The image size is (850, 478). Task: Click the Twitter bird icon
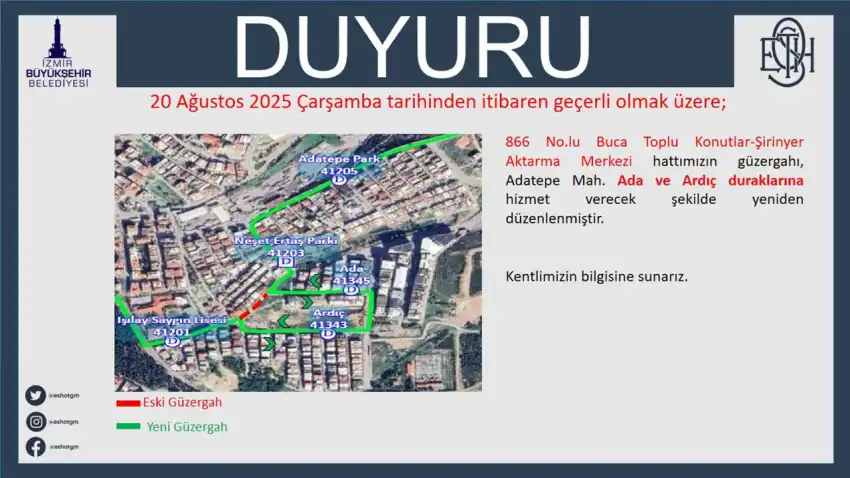click(x=36, y=395)
